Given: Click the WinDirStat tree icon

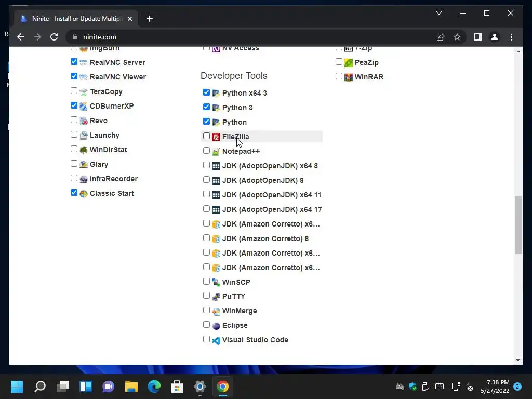Looking at the screenshot, I should tap(84, 150).
